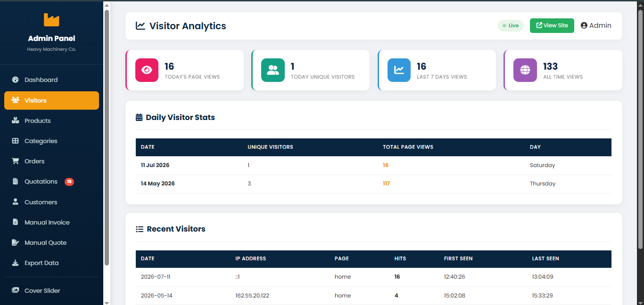Click the Unique Visitors column header

click(270, 147)
